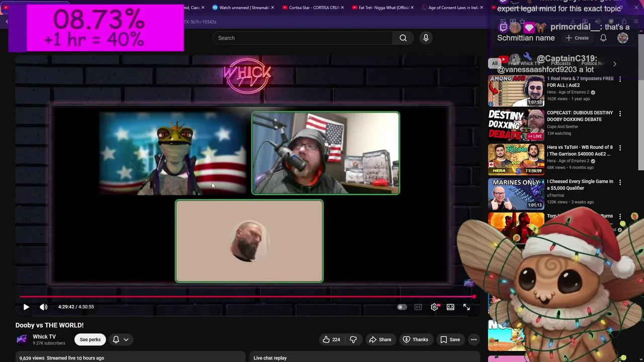644x362 pixels.
Task: Click the See perks button
Action: 90,339
